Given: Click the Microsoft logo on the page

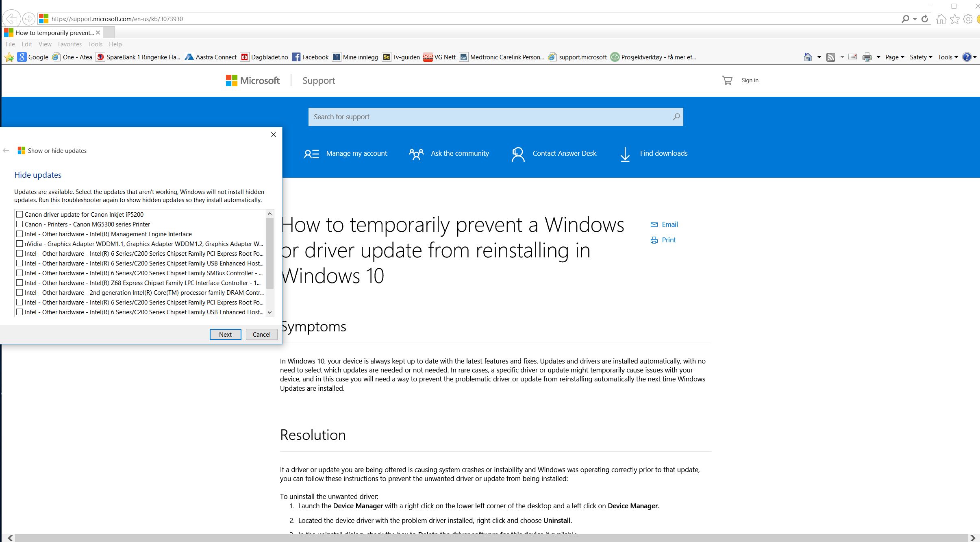Looking at the screenshot, I should [253, 81].
